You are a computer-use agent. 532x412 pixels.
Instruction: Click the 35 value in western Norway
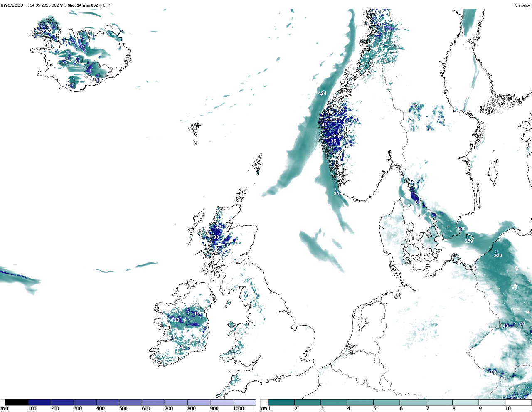pyautogui.click(x=333, y=141)
